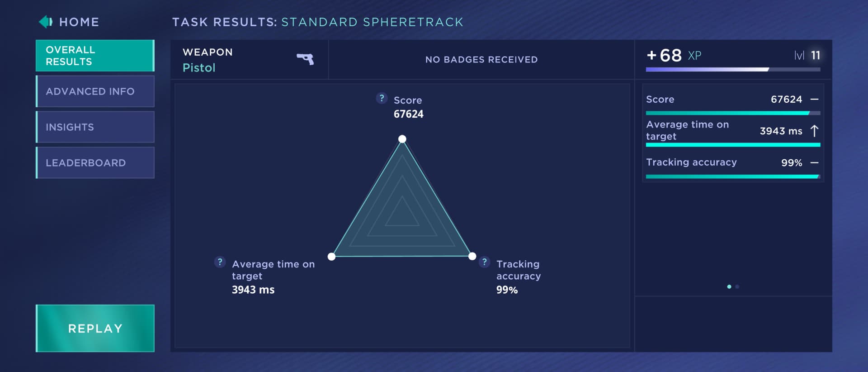The image size is (868, 372).
Task: Click the Home back arrow icon
Action: click(x=46, y=22)
